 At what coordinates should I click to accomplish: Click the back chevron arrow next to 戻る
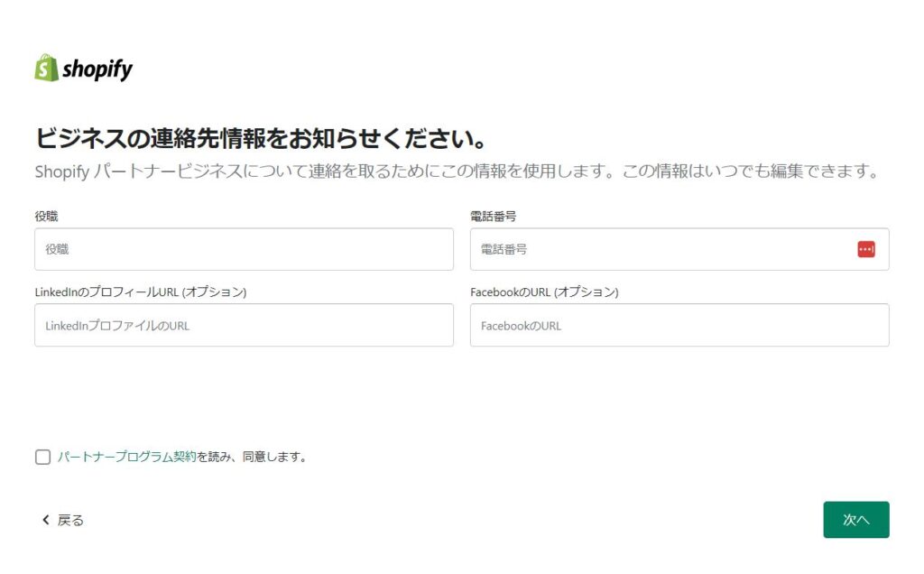[45, 520]
